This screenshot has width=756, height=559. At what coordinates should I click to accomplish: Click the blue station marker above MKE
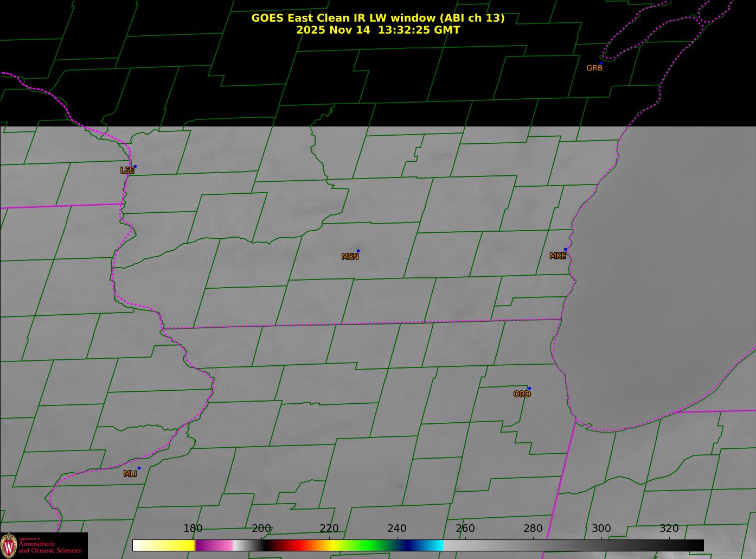coord(565,250)
